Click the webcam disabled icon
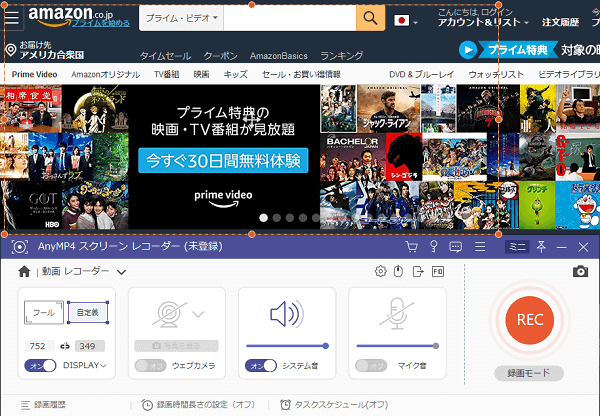Viewport: 600px width, 416px height. click(170, 314)
